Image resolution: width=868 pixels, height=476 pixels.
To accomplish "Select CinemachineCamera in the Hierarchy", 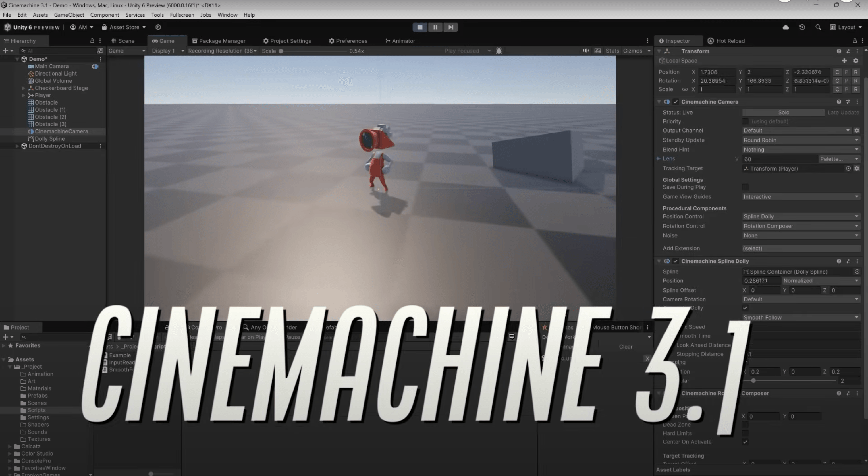I will coord(61,131).
